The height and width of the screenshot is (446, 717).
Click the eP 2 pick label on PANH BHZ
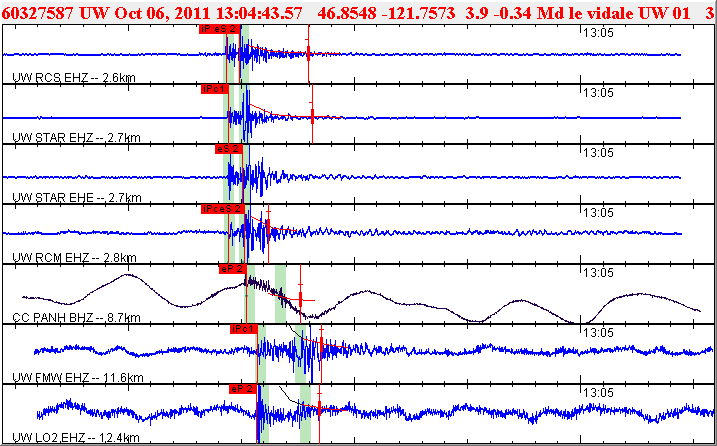tap(233, 269)
